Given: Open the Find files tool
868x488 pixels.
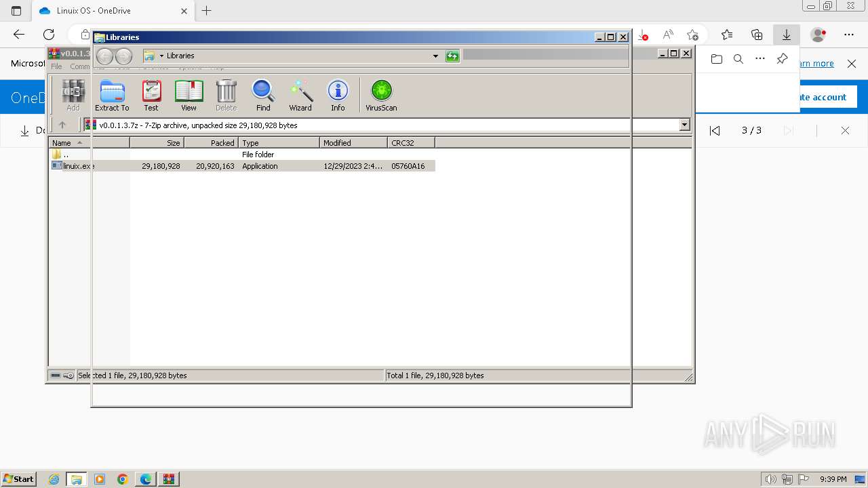Looking at the screenshot, I should tap(263, 96).
